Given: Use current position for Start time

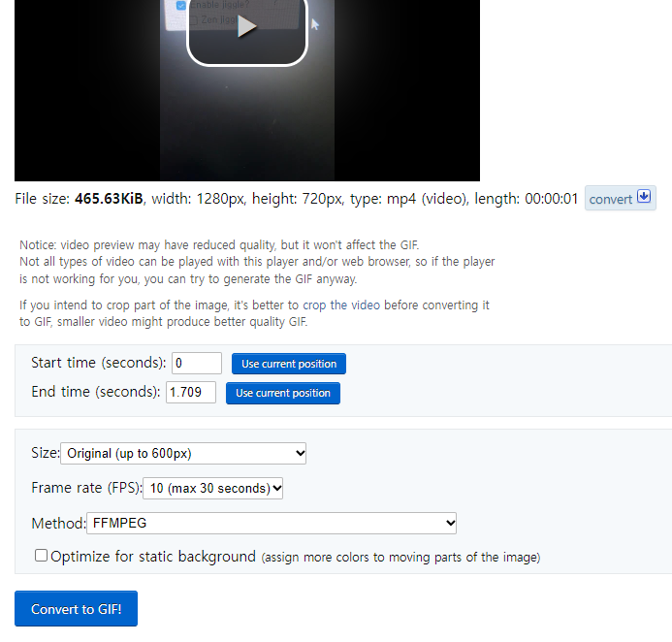Looking at the screenshot, I should pyautogui.click(x=289, y=364).
